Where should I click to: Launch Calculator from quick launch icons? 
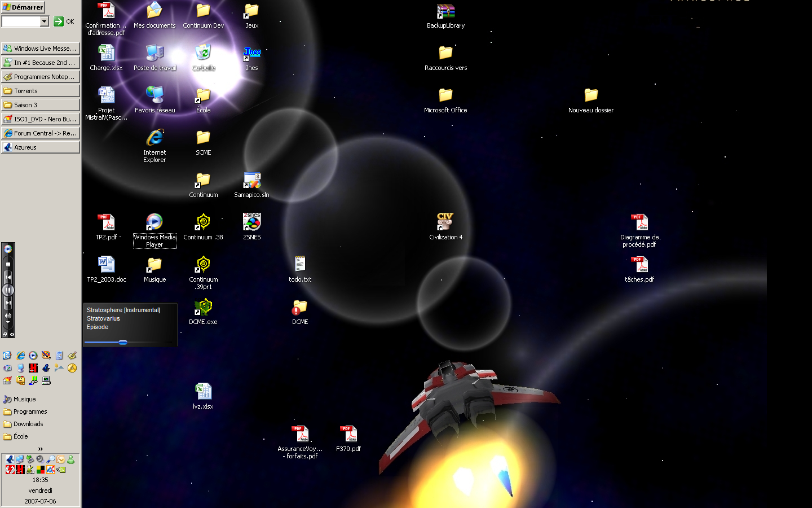[x=59, y=356]
